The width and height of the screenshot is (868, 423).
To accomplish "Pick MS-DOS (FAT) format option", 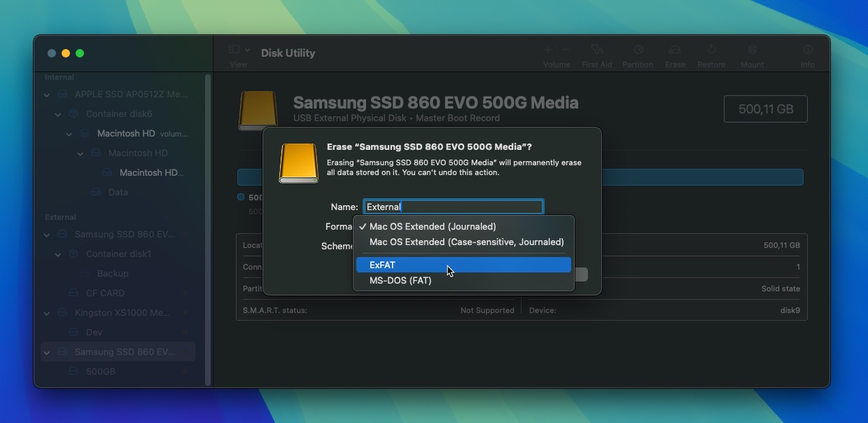I will click(463, 281).
